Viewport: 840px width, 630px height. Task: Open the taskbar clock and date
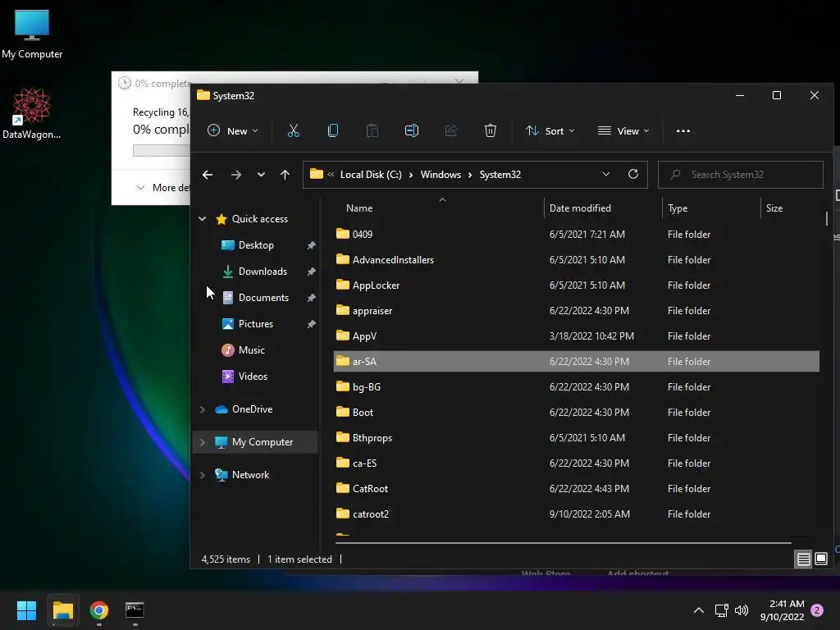tap(782, 610)
